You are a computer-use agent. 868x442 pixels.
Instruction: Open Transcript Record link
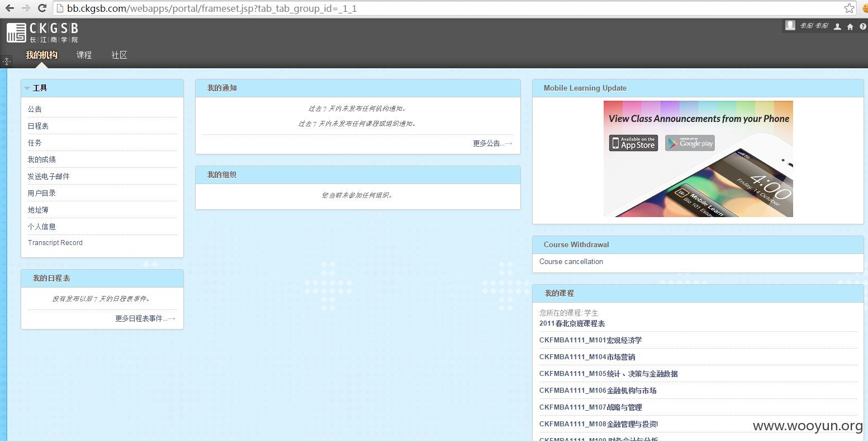click(55, 243)
